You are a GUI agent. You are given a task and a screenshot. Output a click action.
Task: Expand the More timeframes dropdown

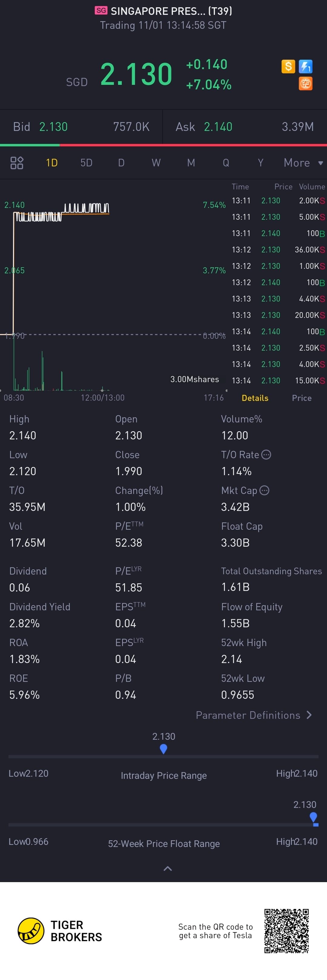coord(303,163)
